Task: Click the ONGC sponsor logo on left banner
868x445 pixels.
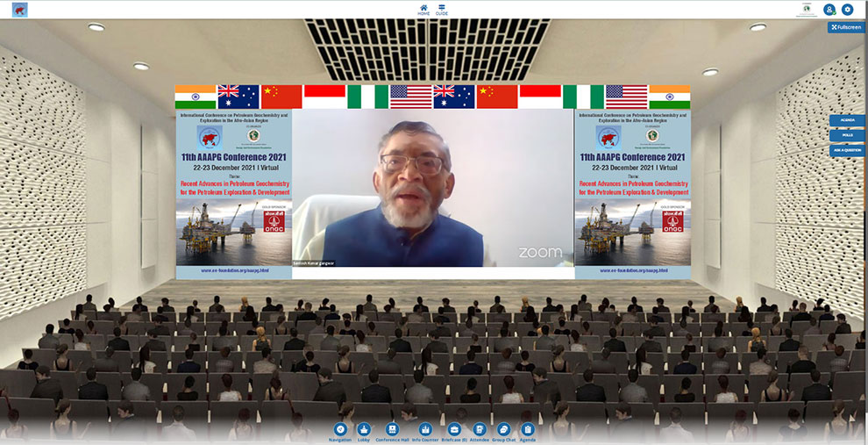Action: tap(274, 221)
